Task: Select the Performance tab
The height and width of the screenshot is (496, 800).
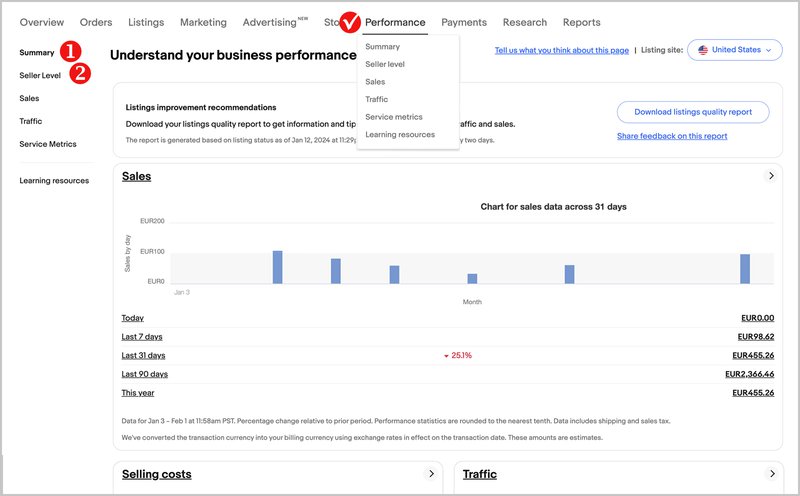Action: coord(395,22)
